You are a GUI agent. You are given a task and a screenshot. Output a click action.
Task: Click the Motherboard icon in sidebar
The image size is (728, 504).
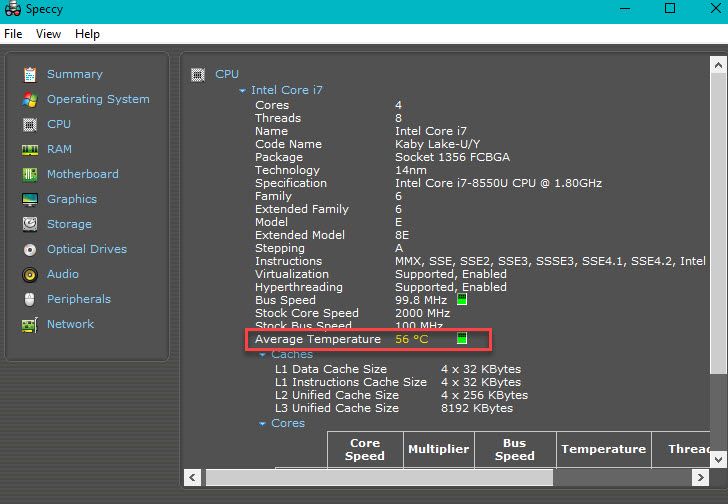tap(30, 174)
